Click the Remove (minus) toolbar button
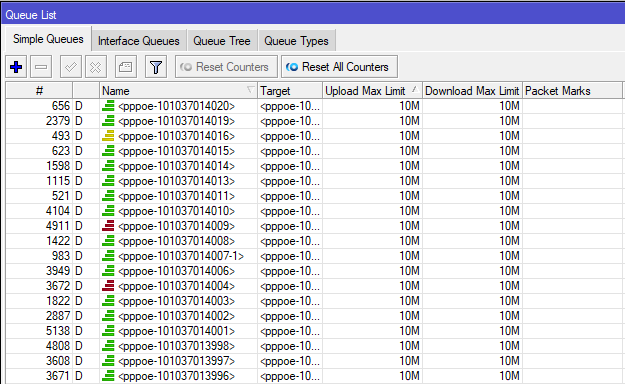 (x=41, y=67)
